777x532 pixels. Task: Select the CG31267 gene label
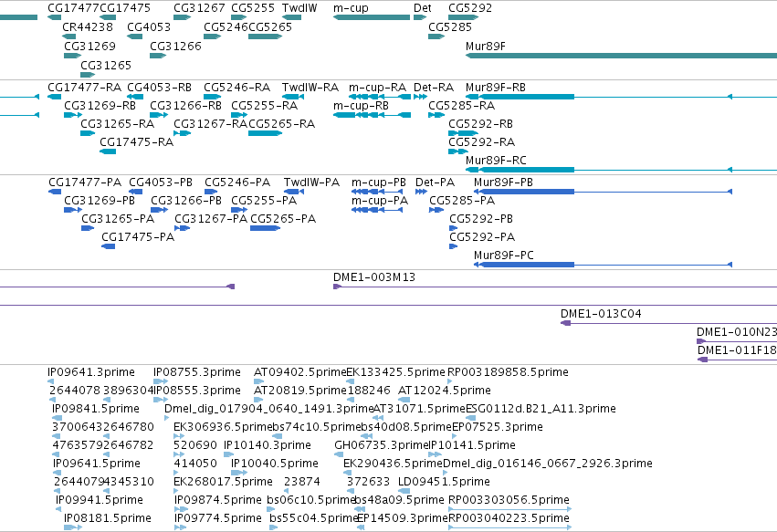click(199, 8)
